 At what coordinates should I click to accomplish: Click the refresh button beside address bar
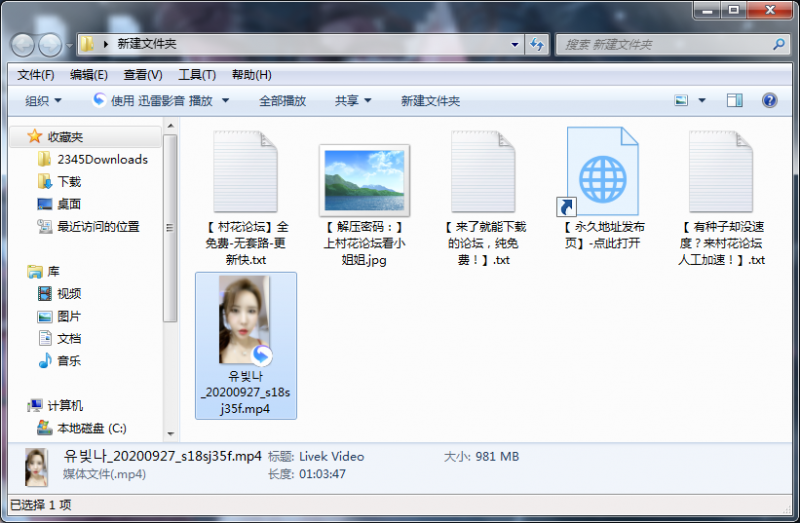click(537, 44)
